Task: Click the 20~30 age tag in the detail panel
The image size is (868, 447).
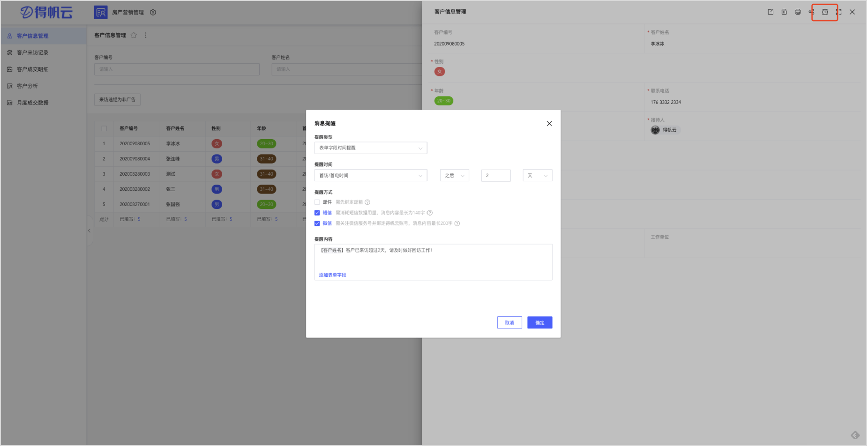Action: tap(444, 101)
